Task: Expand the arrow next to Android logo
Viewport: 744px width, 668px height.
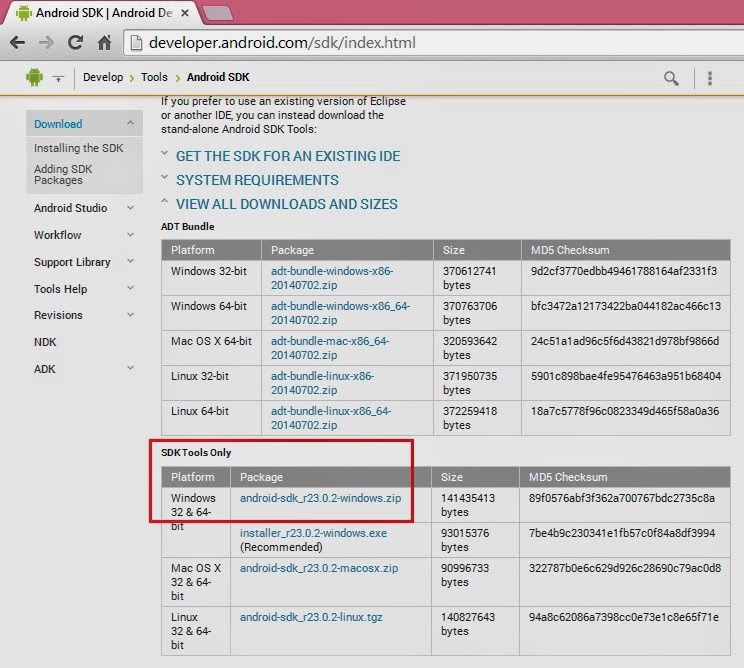Action: (x=58, y=78)
